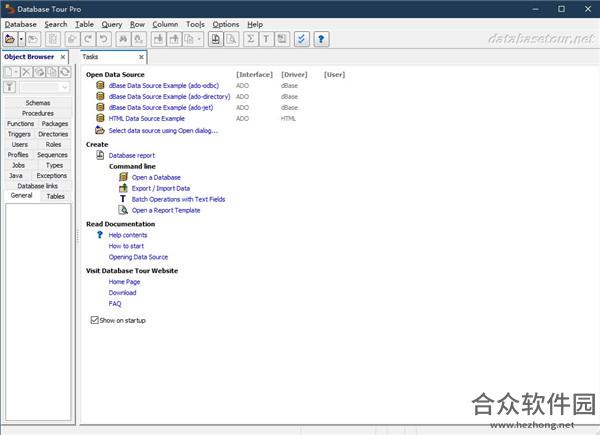Click the X delete icon in Object Browser toolbar
The height and width of the screenshot is (435, 600).
26,72
